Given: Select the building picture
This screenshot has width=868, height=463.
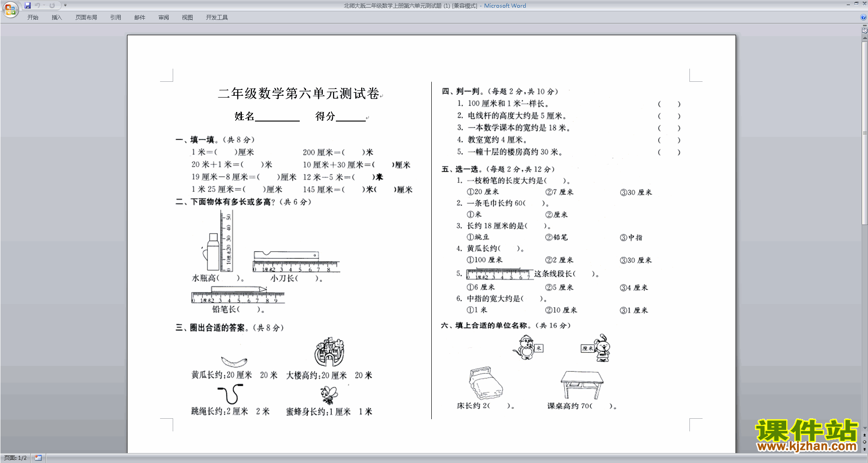Looking at the screenshot, I should [x=330, y=351].
